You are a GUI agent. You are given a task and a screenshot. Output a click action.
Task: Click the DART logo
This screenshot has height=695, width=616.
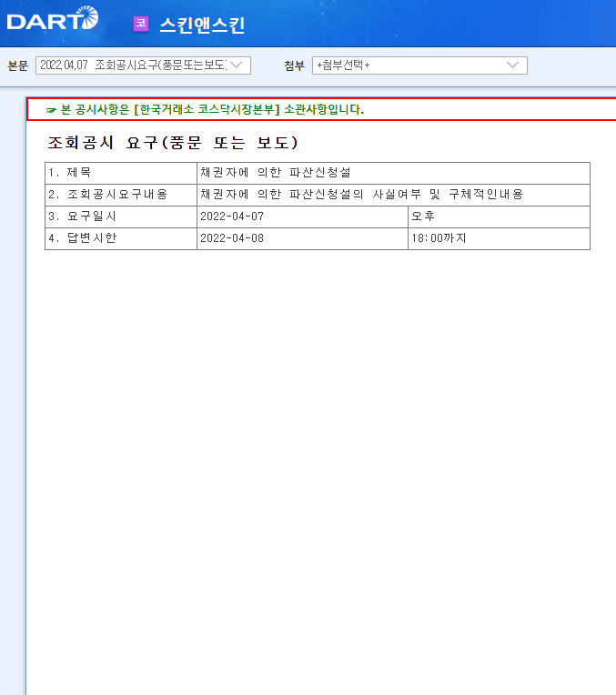(x=53, y=18)
